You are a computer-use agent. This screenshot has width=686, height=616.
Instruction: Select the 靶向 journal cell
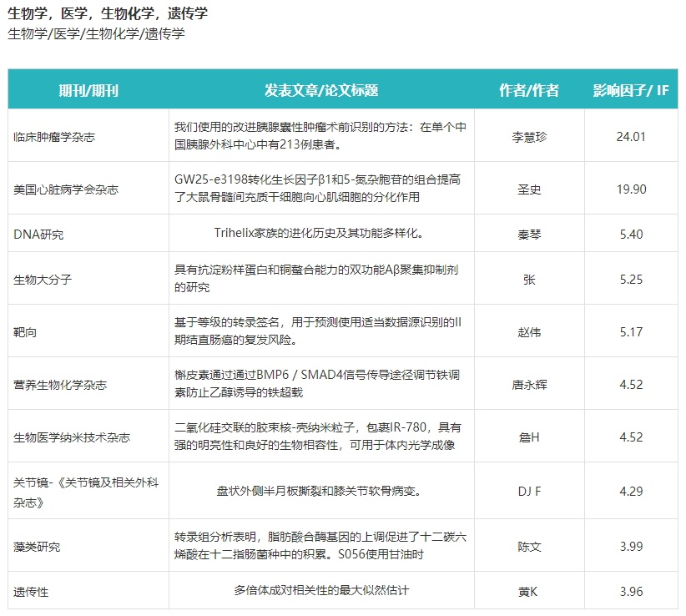[x=25, y=332]
